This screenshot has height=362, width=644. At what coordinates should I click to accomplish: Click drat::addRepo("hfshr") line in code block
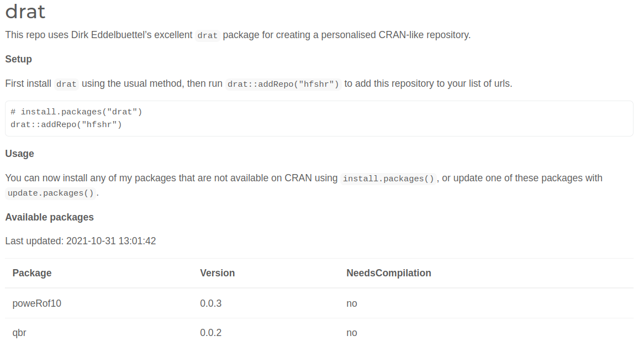point(66,124)
